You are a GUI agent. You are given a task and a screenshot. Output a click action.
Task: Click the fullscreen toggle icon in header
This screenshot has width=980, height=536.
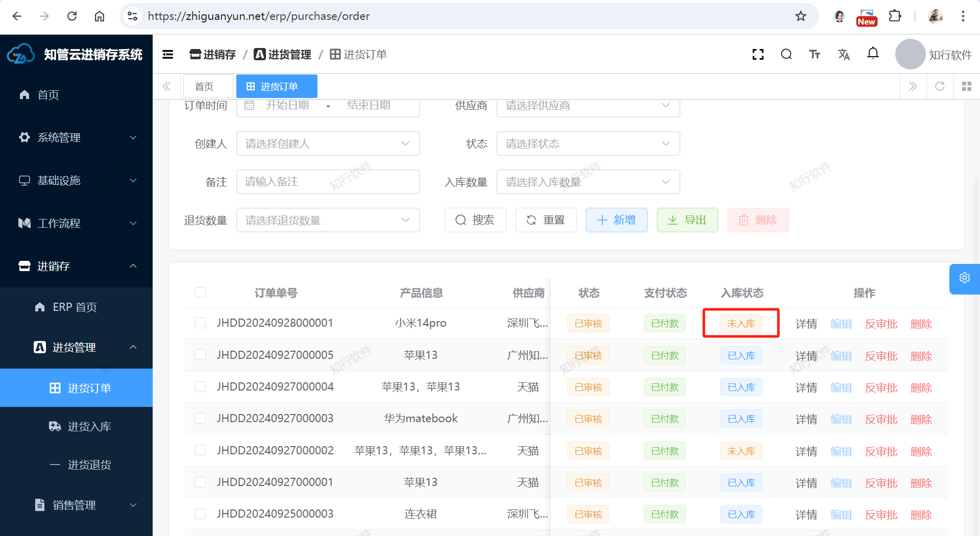[x=758, y=55]
